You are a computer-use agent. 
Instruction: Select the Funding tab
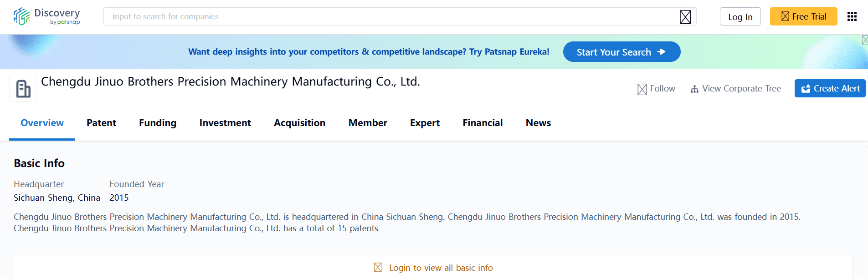point(157,123)
